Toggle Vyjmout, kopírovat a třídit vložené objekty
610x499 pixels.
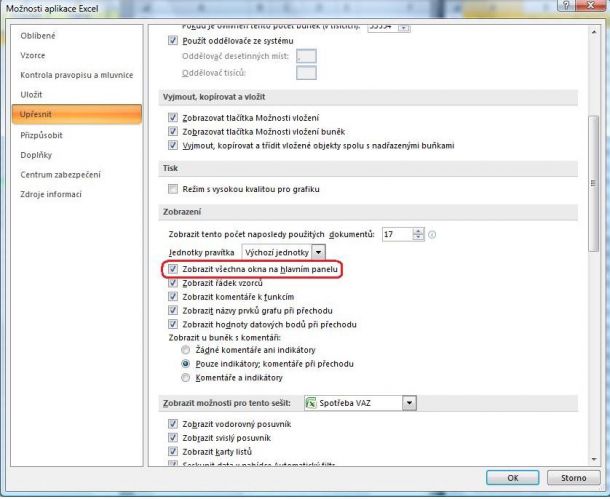click(173, 145)
